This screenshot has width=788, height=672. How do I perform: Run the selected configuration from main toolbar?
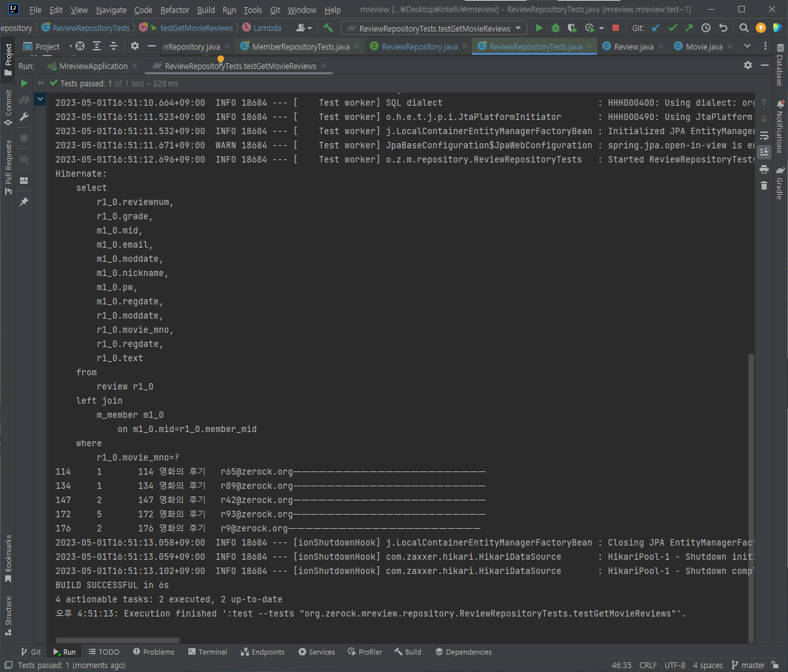coord(539,28)
